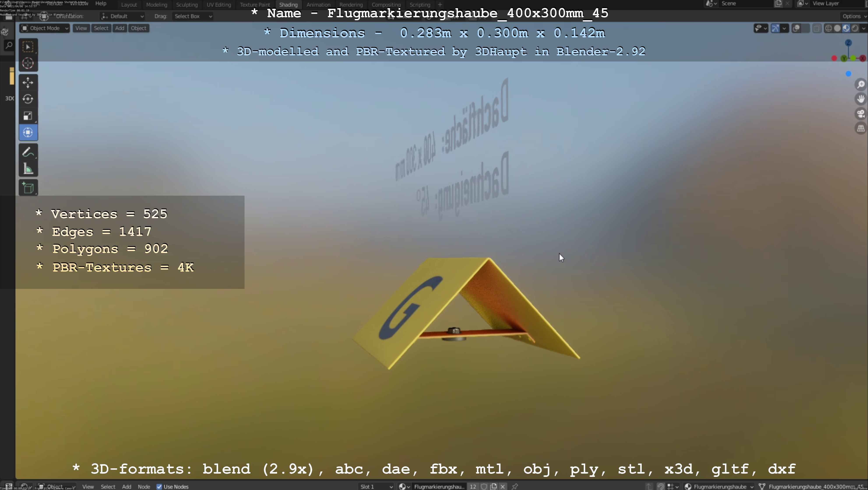This screenshot has height=490, width=868.
Task: Pick the Annotate pencil tool
Action: pyautogui.click(x=28, y=152)
